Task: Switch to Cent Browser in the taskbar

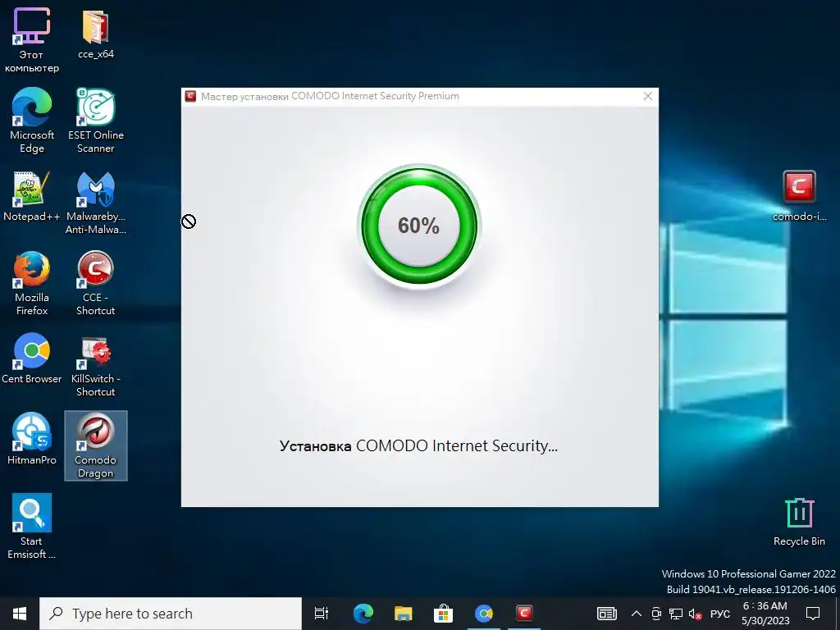Action: [x=484, y=614]
